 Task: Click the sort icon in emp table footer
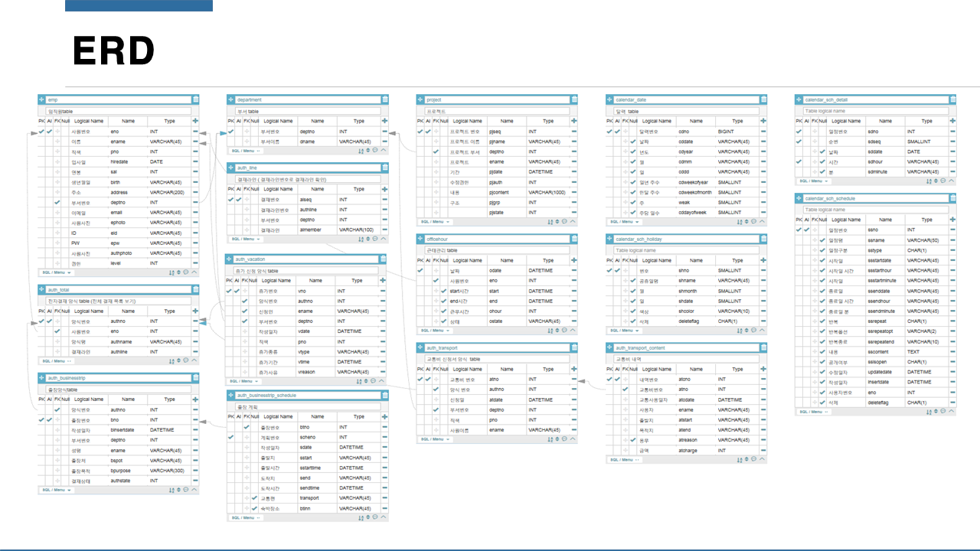pos(171,272)
